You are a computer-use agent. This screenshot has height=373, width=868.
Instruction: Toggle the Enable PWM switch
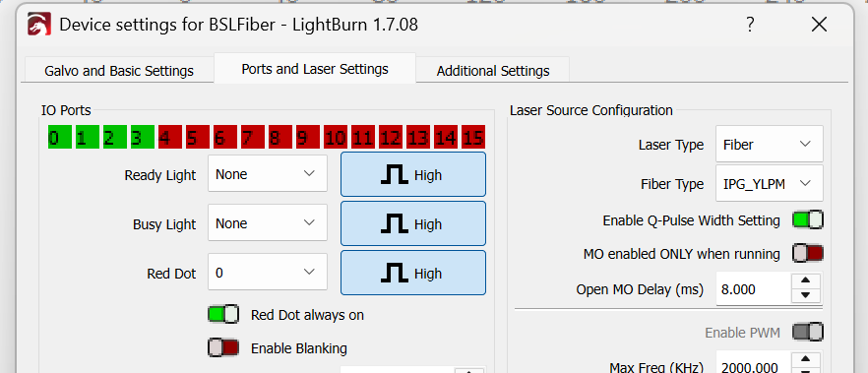[808, 332]
